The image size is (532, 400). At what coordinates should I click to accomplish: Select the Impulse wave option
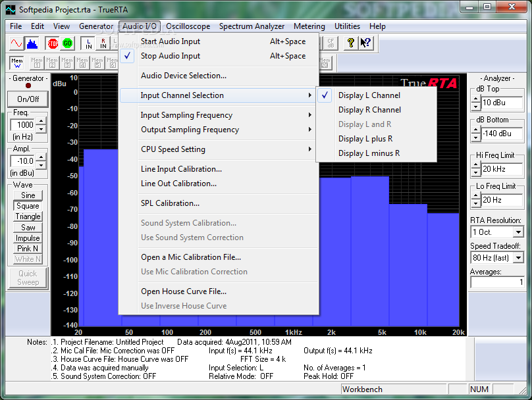coord(28,238)
